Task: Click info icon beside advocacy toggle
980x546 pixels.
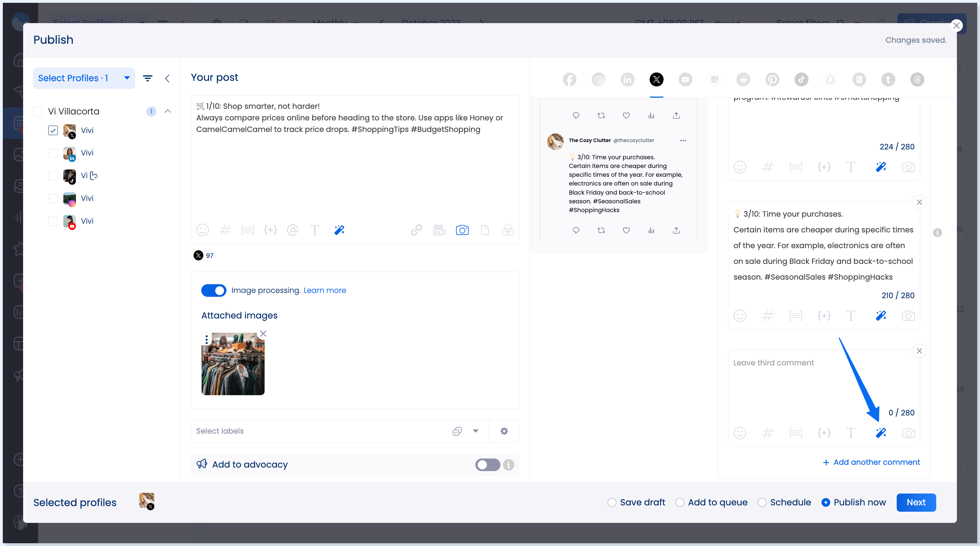Action: (508, 464)
